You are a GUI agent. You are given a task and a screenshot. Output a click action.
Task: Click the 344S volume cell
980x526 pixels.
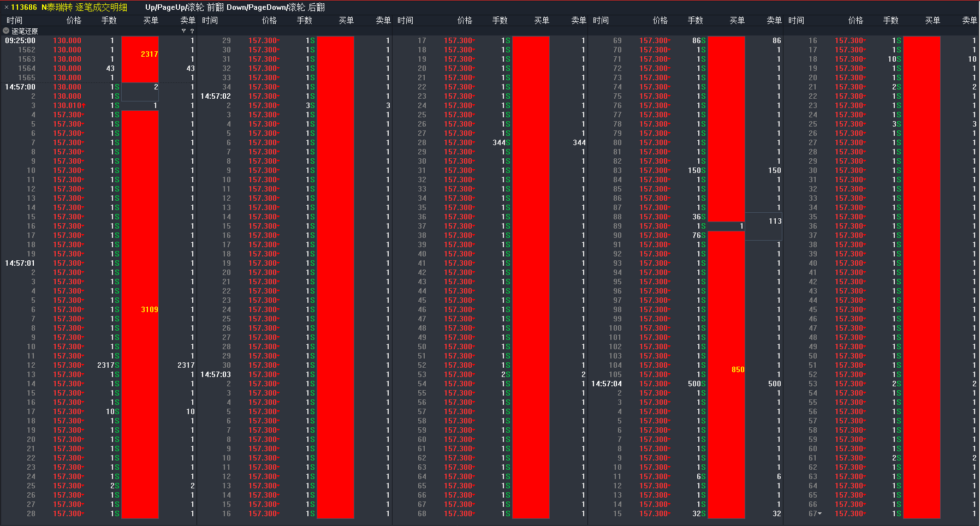pyautogui.click(x=501, y=142)
